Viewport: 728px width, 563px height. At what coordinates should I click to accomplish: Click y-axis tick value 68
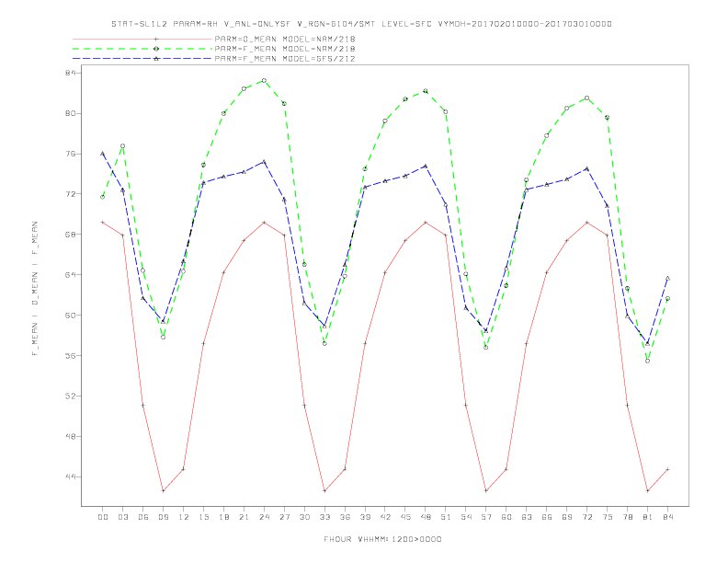72,234
